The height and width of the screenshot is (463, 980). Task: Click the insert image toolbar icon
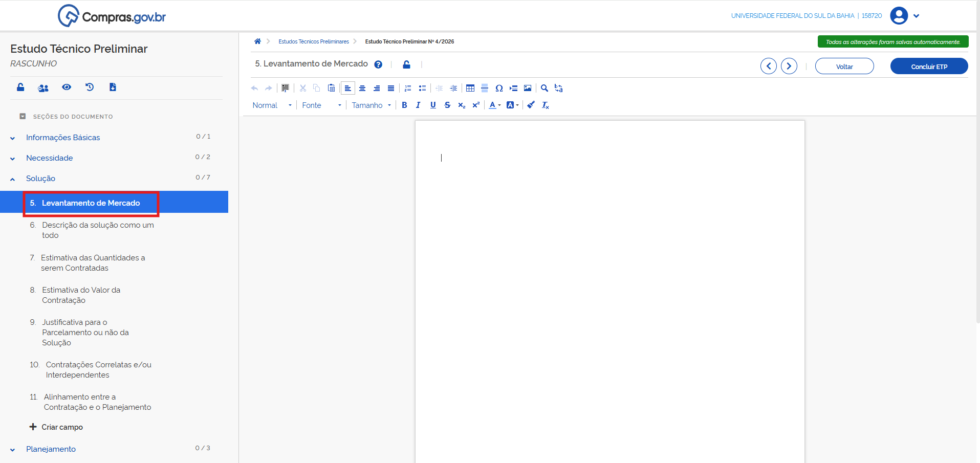[528, 89]
